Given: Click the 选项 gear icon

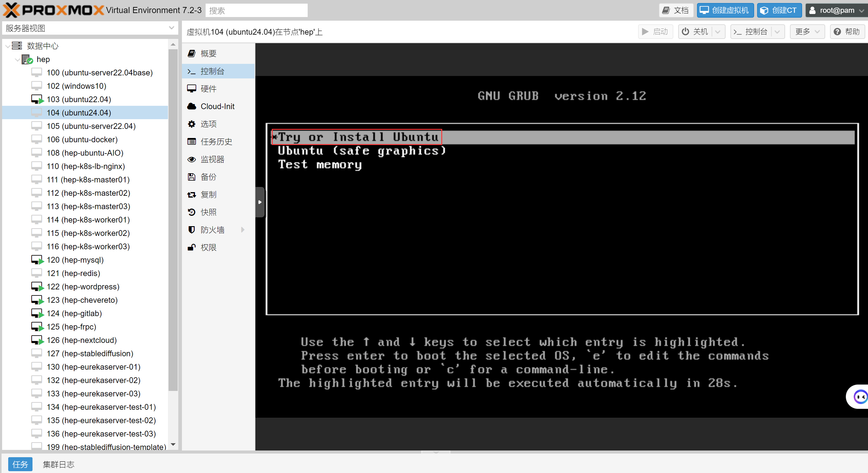Looking at the screenshot, I should tap(191, 124).
